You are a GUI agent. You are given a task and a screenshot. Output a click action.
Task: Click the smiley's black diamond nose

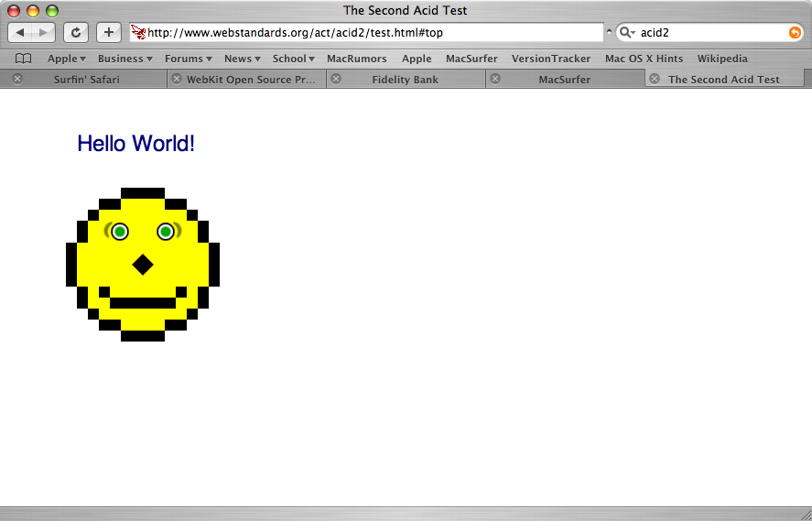143,265
